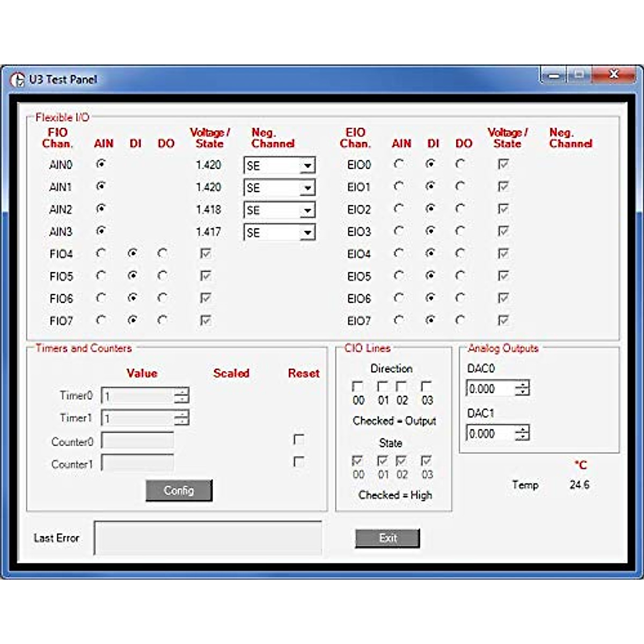Toggle the FIO4 Voltage/State checkbox
The height and width of the screenshot is (644, 644).
207,253
